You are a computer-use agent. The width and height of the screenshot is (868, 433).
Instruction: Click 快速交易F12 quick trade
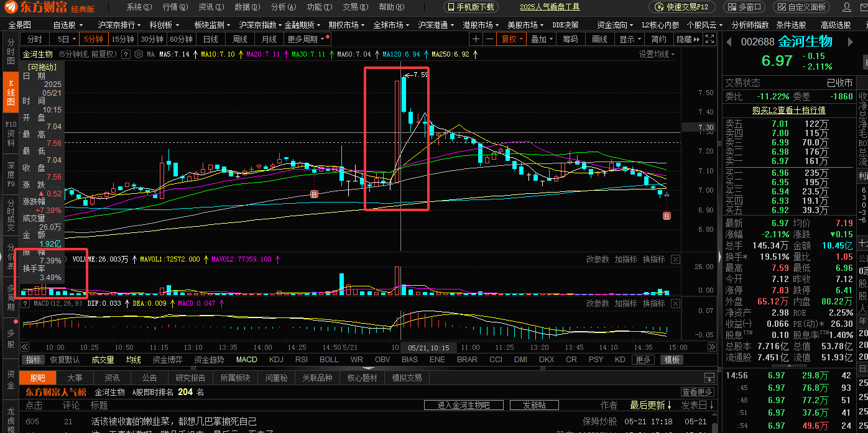tap(682, 7)
